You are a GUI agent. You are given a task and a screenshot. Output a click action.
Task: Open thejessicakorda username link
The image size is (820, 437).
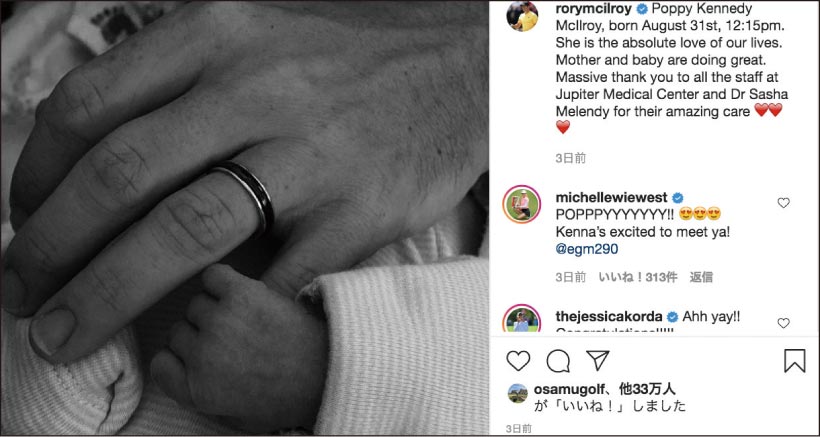[x=609, y=316]
